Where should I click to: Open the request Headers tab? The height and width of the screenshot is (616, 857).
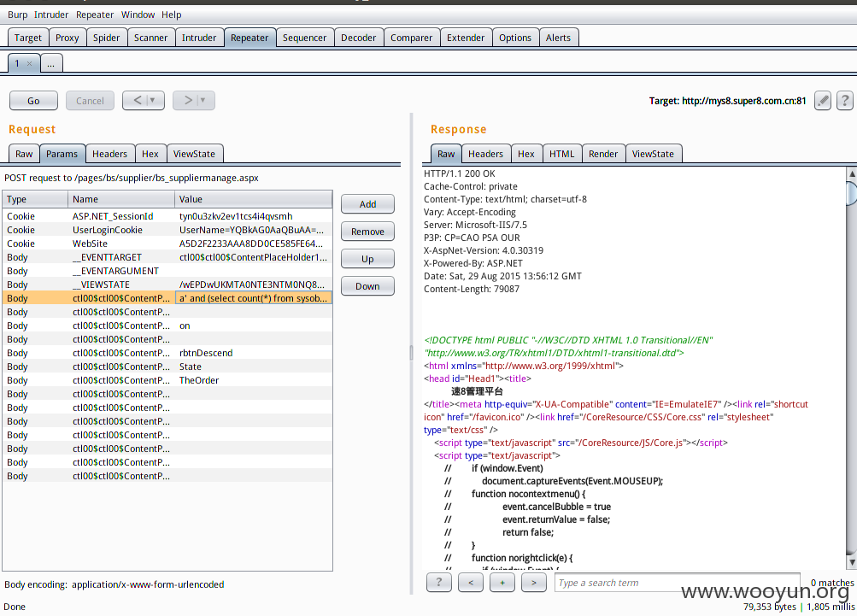pos(109,154)
